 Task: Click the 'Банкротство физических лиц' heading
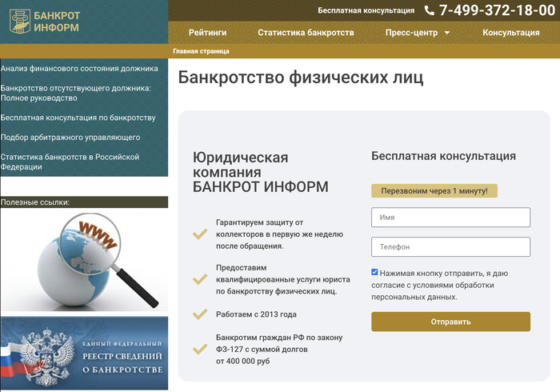(x=301, y=77)
